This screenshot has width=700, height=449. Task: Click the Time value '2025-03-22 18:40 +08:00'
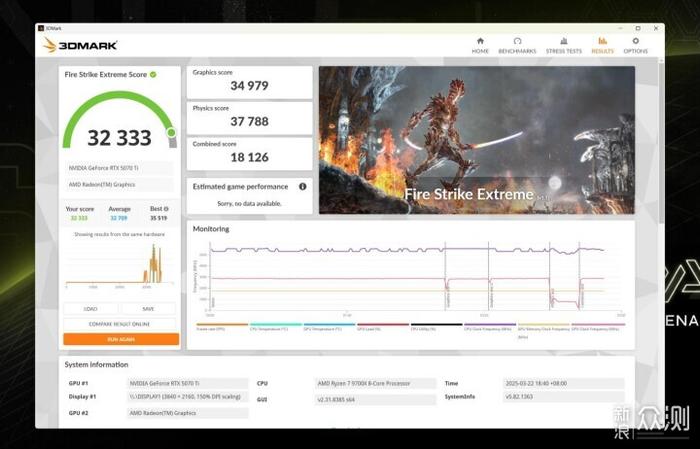tap(563, 383)
